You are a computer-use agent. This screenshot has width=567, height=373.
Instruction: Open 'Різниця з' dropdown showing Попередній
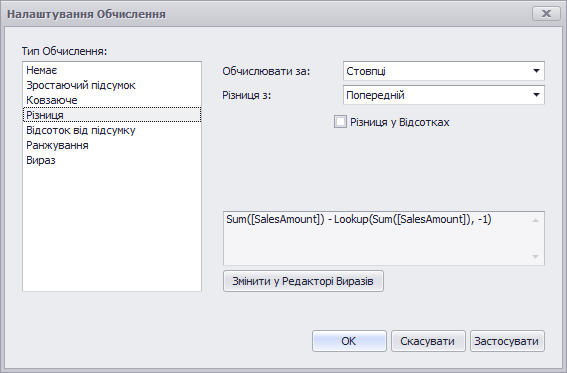pyautogui.click(x=444, y=95)
